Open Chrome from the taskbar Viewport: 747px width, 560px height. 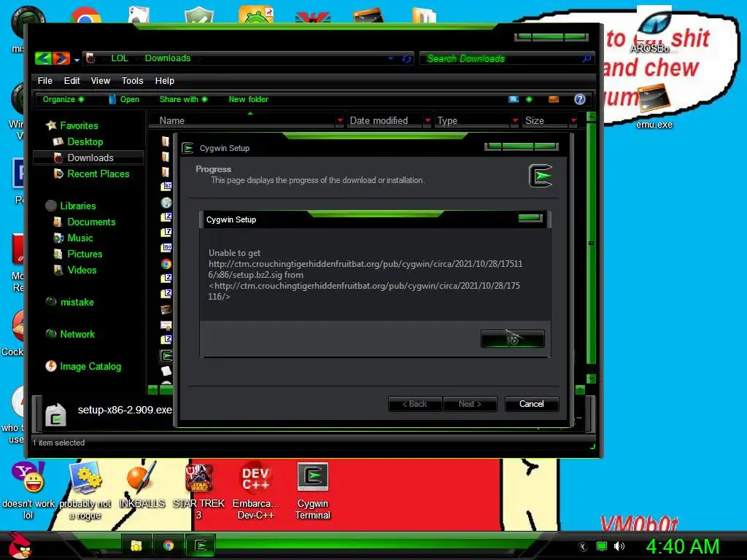[169, 545]
